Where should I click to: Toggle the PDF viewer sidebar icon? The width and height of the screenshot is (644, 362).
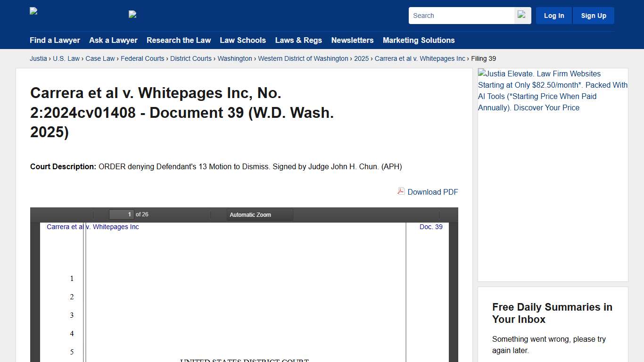(39, 214)
